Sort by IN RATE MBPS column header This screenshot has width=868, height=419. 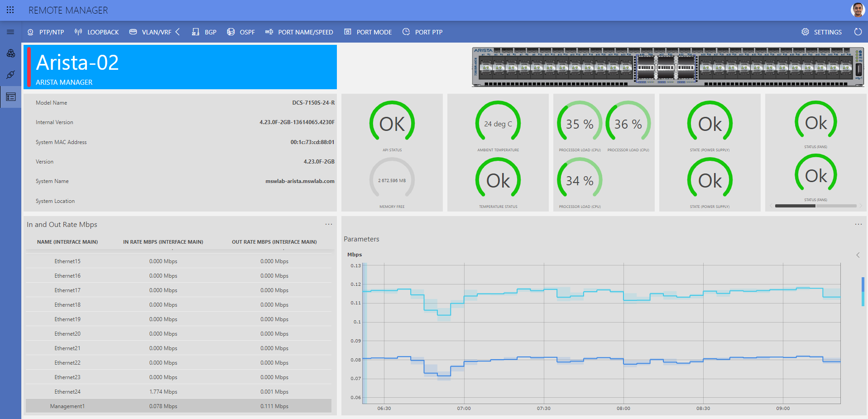[163, 242]
